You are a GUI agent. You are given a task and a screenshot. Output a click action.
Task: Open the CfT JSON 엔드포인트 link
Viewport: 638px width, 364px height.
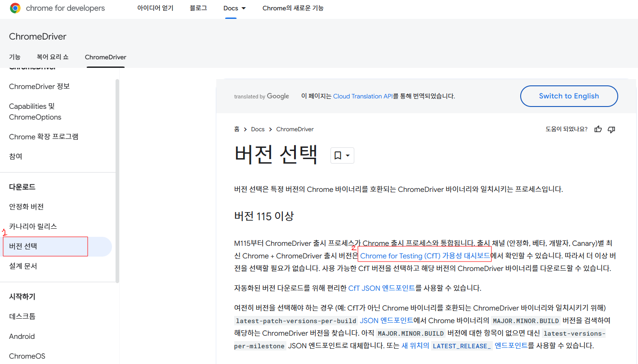(382, 288)
